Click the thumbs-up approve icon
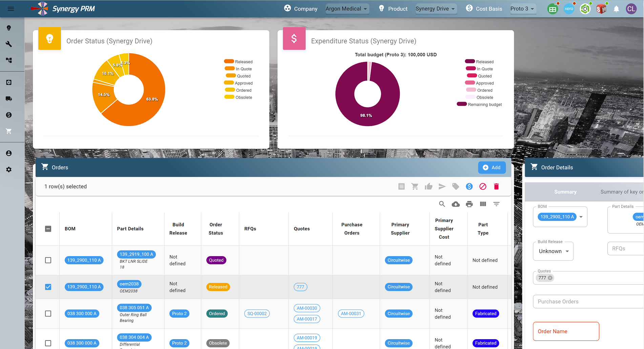This screenshot has height=349, width=644. [x=429, y=186]
